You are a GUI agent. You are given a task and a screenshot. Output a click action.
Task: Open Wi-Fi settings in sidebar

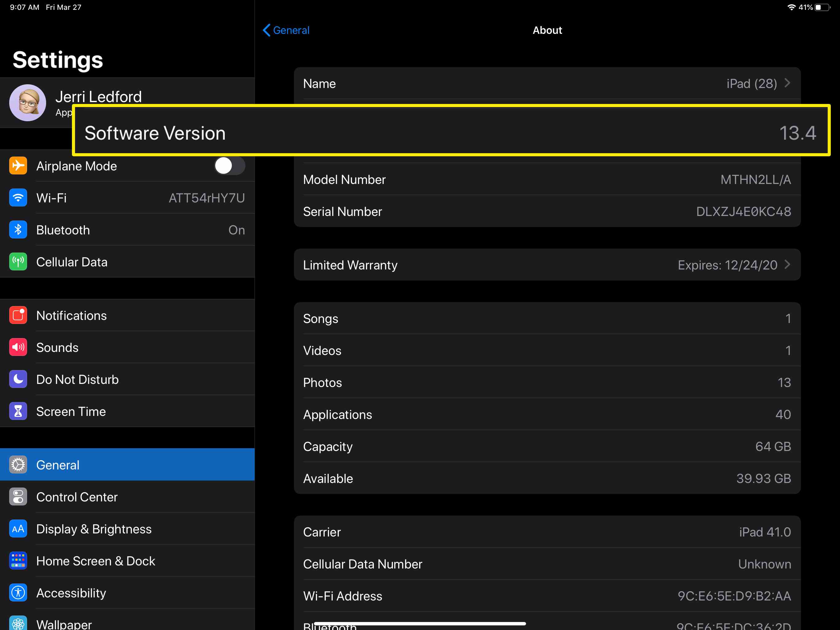pos(127,197)
